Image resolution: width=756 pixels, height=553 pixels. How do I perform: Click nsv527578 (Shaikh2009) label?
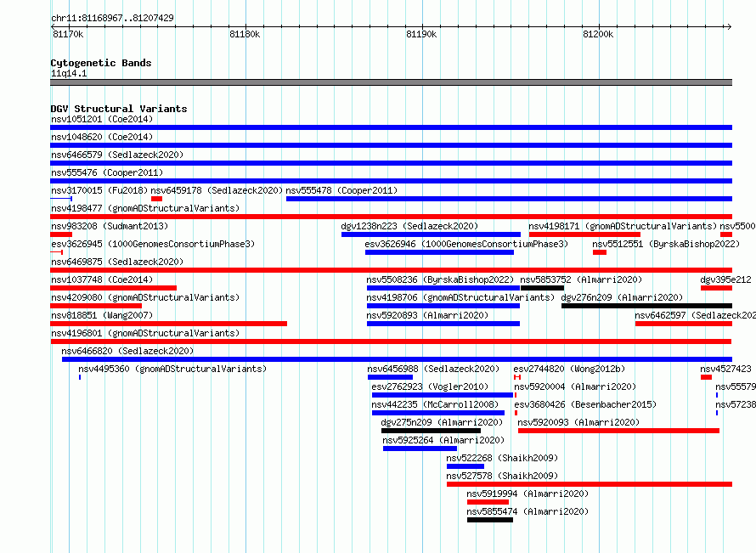pos(502,476)
